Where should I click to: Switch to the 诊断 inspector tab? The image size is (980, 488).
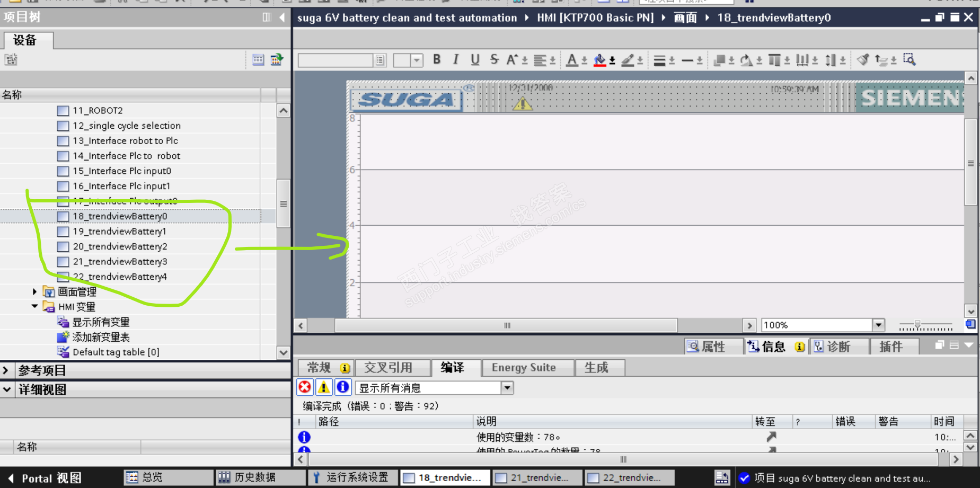pyautogui.click(x=838, y=347)
